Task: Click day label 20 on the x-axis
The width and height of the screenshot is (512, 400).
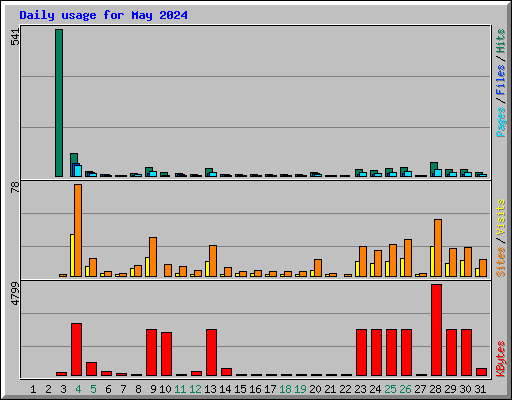Action: (x=315, y=389)
